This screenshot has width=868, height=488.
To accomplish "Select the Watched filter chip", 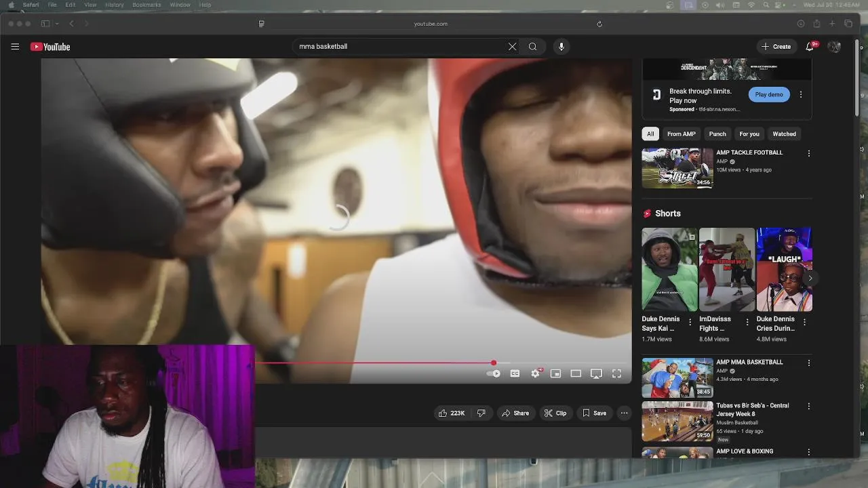I will [x=784, y=134].
